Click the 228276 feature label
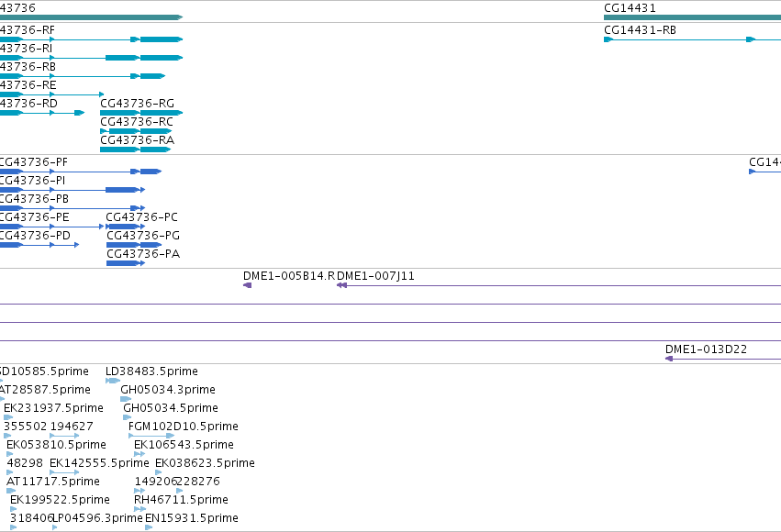781x532 pixels. coord(198,482)
